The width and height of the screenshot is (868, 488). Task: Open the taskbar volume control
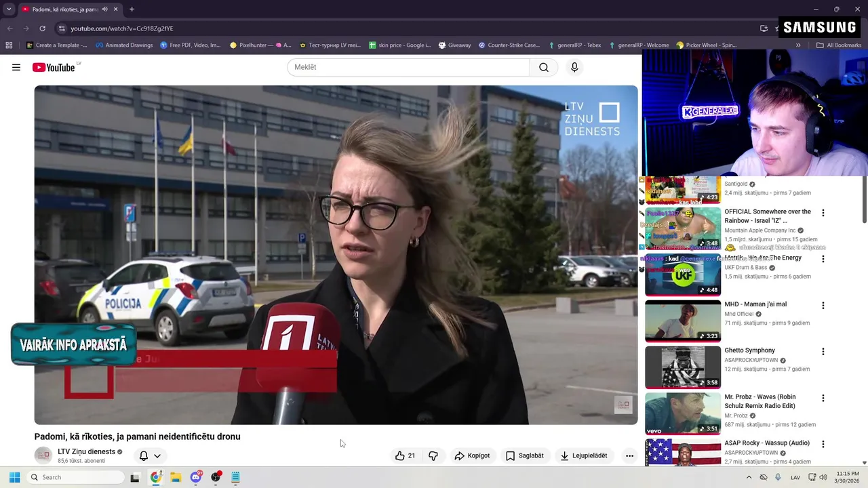point(823,477)
